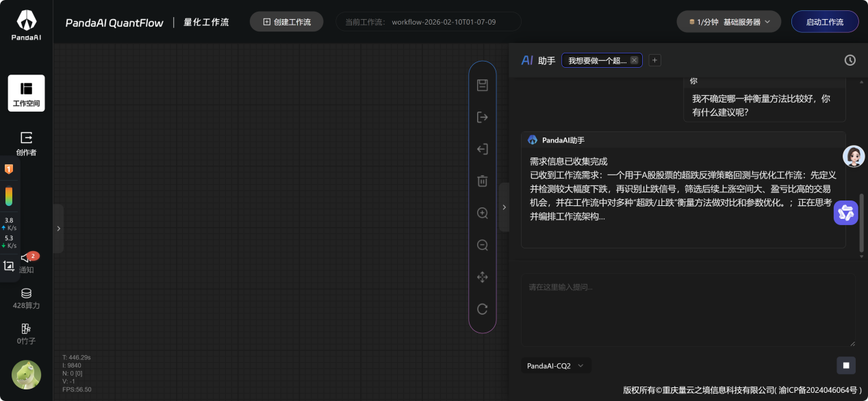
Task: Click the AI 助手 panel title
Action: pos(538,60)
